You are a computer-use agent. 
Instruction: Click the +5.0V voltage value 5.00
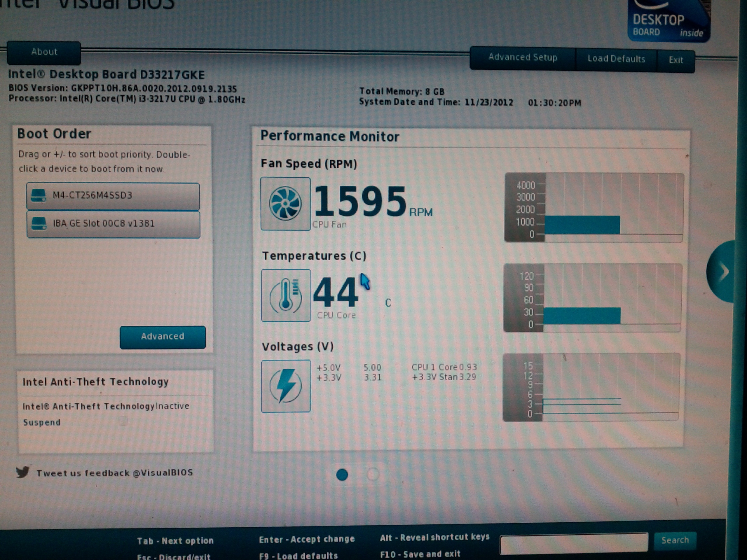pyautogui.click(x=372, y=367)
